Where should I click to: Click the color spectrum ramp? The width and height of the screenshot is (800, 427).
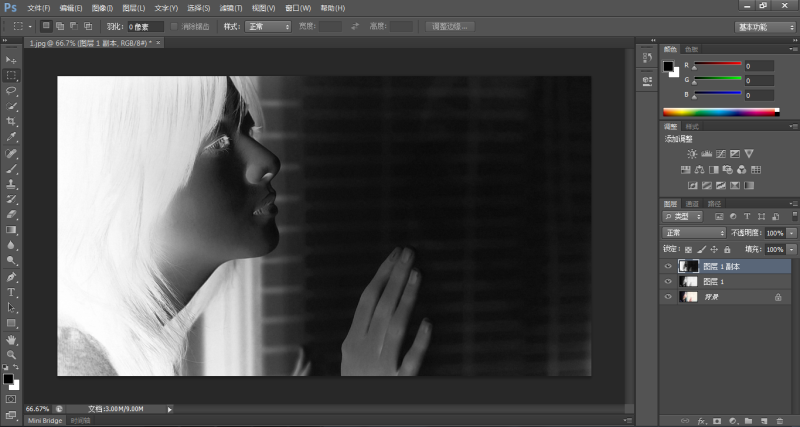coord(716,112)
